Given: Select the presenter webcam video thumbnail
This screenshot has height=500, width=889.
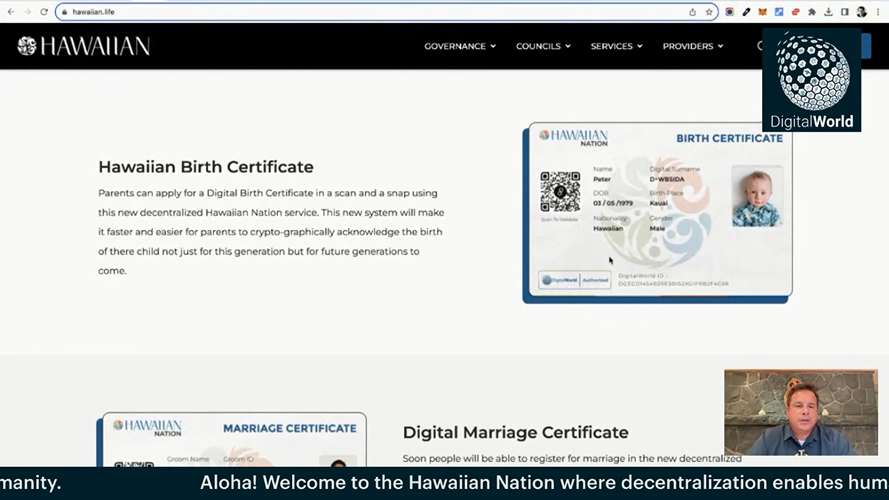Looking at the screenshot, I should point(800,413).
